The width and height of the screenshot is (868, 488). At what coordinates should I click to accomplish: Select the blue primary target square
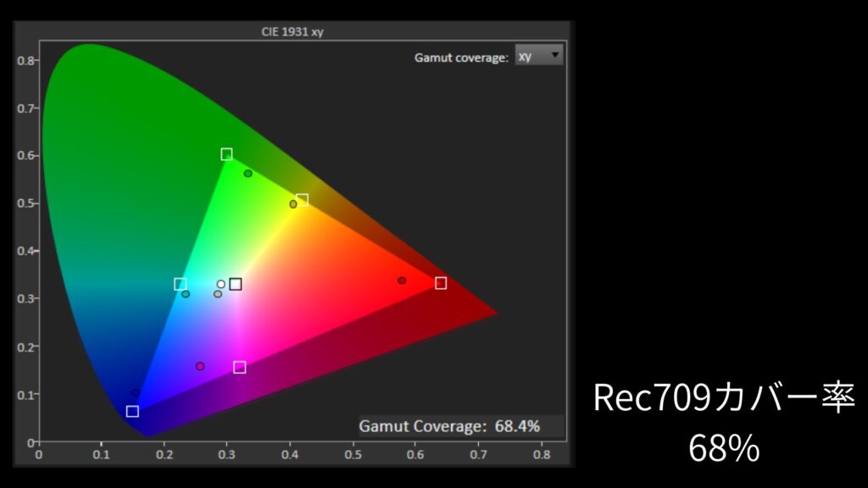(x=132, y=412)
